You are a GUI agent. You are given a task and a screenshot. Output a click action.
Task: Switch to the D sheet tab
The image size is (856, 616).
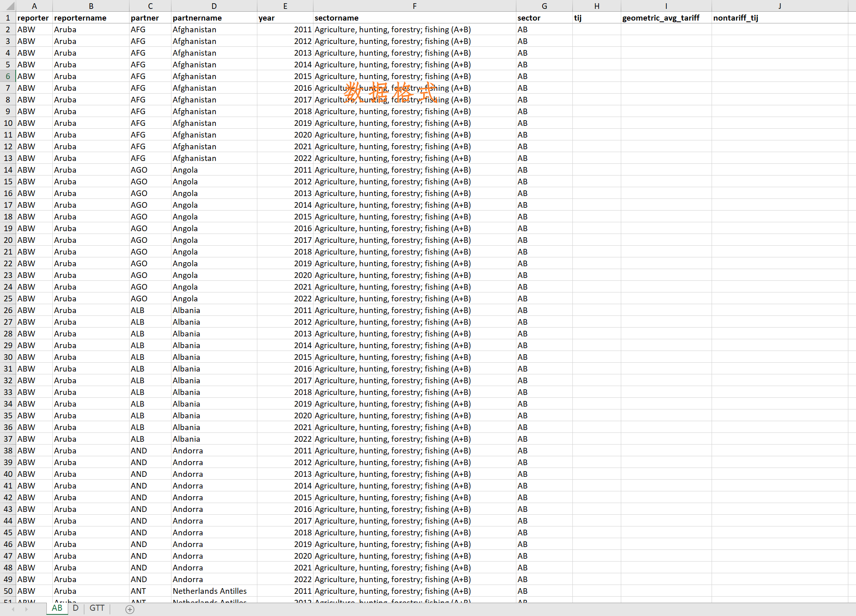(x=75, y=608)
